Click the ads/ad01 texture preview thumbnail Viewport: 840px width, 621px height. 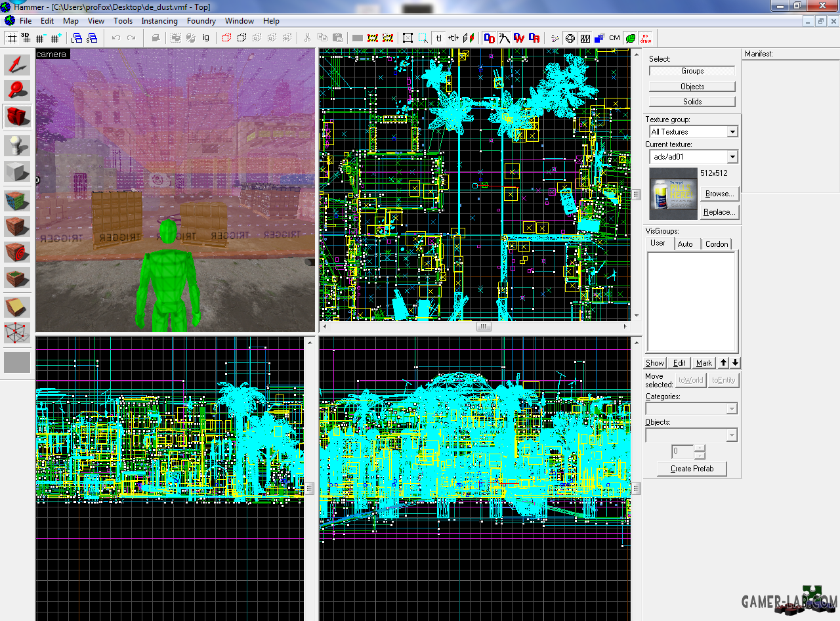[x=673, y=194]
